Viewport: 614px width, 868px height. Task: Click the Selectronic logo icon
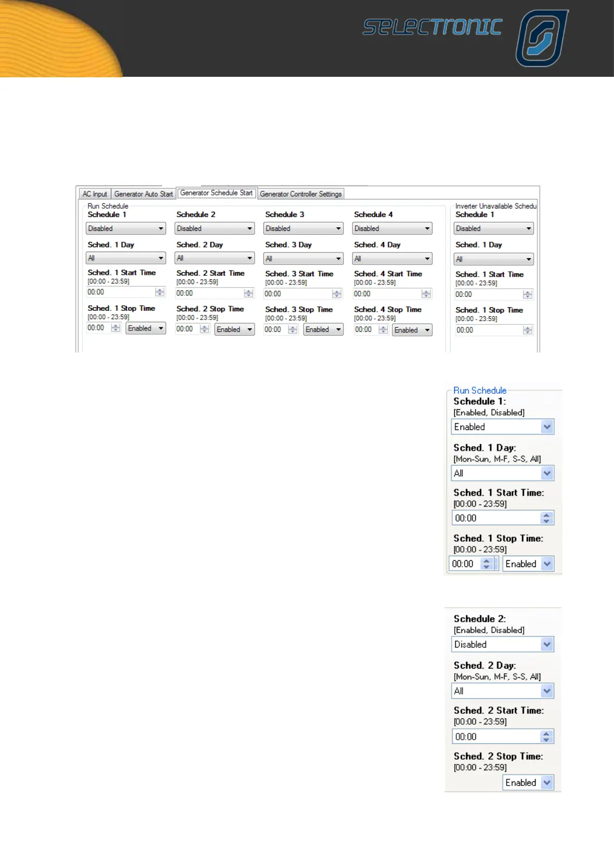pos(541,39)
